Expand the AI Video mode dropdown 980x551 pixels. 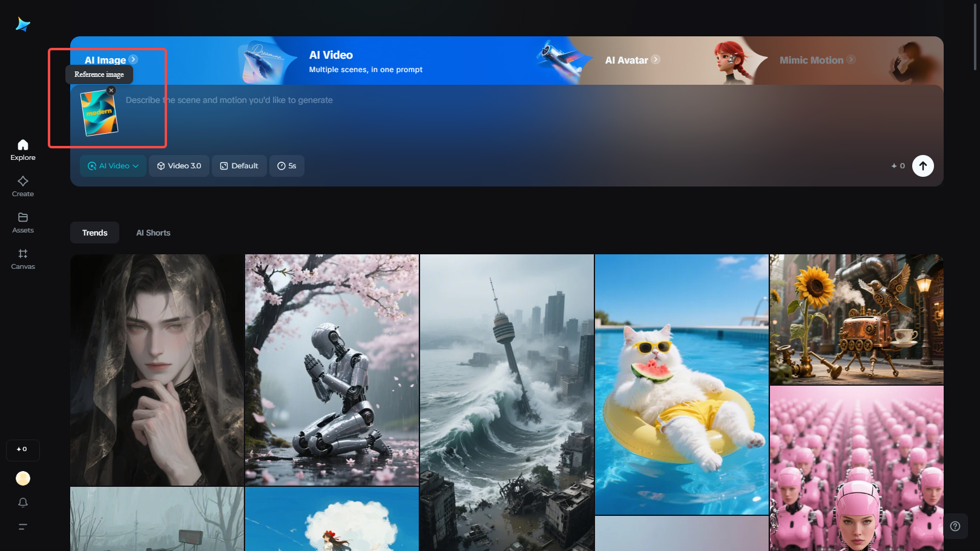[x=113, y=166]
